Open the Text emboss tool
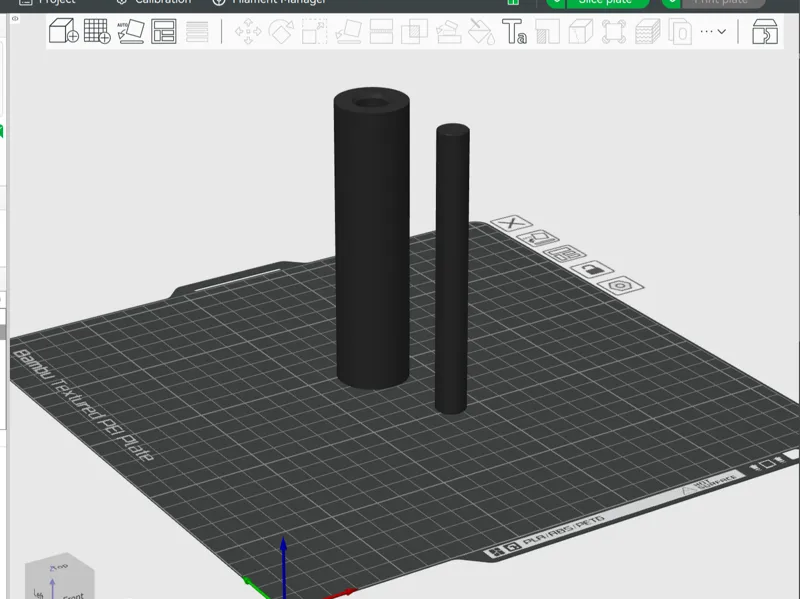The height and width of the screenshot is (599, 800). [x=514, y=32]
